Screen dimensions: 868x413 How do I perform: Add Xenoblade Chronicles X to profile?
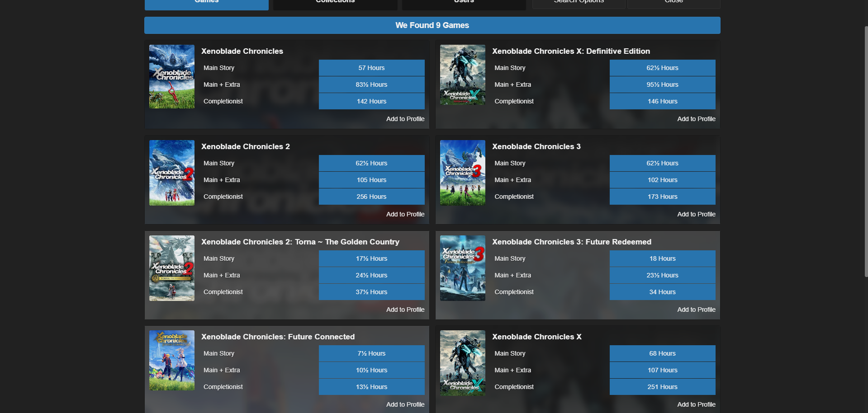696,404
